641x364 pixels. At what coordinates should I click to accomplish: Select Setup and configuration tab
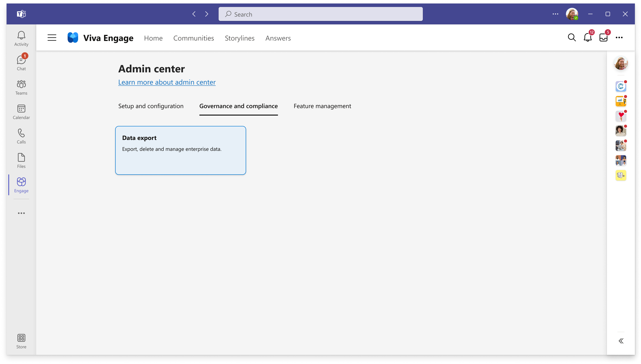pyautogui.click(x=151, y=105)
